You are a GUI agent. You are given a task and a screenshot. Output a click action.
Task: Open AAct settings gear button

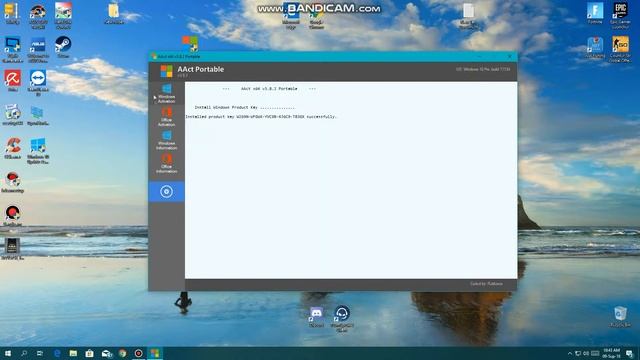167,191
